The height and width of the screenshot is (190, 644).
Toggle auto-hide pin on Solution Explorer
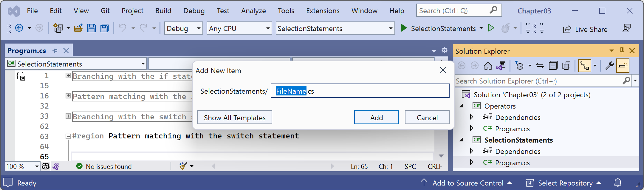pyautogui.click(x=622, y=51)
